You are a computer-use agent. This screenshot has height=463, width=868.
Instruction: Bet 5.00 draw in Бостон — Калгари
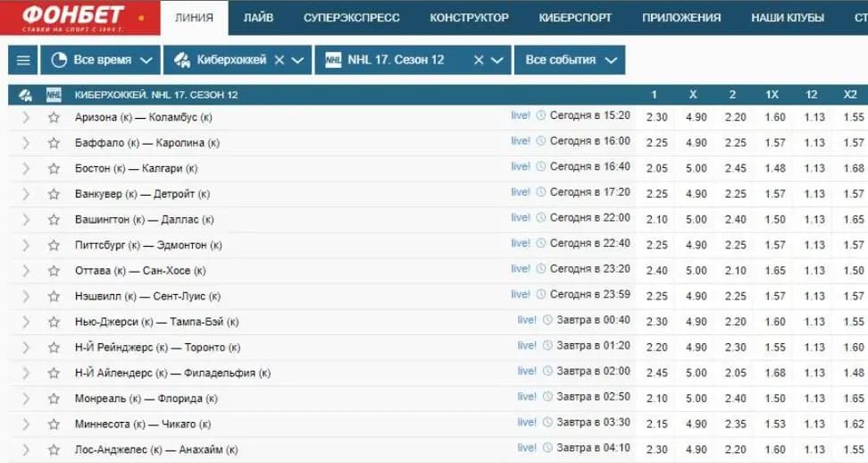tap(697, 168)
